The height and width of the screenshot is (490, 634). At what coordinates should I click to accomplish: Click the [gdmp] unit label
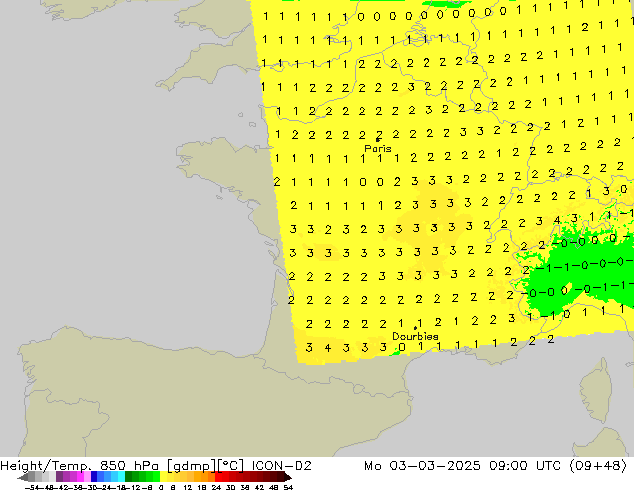click(x=192, y=466)
